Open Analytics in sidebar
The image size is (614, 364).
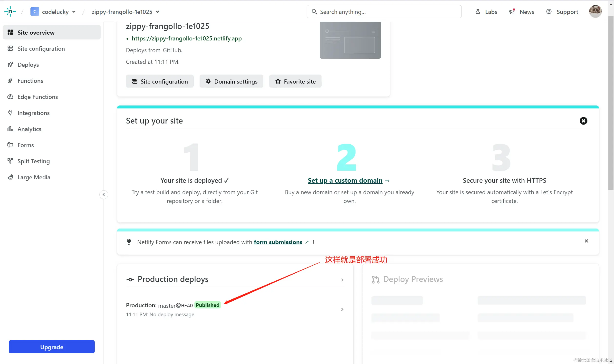[51, 129]
